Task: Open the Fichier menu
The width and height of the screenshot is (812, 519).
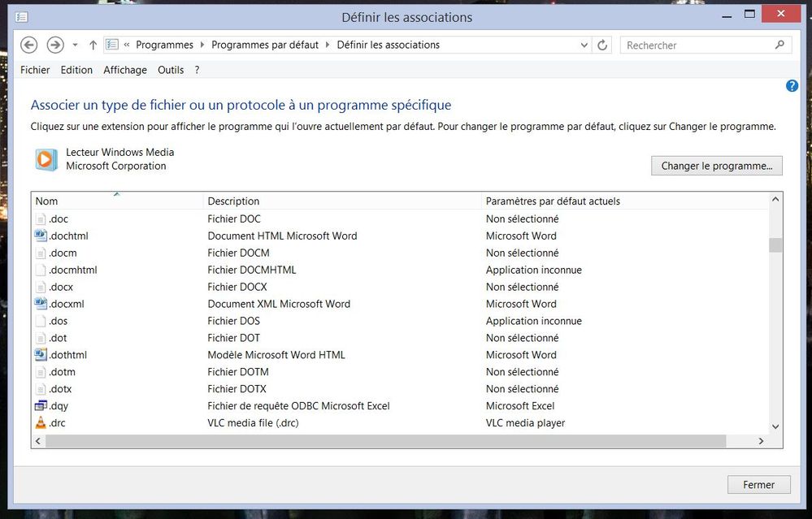Action: 35,70
